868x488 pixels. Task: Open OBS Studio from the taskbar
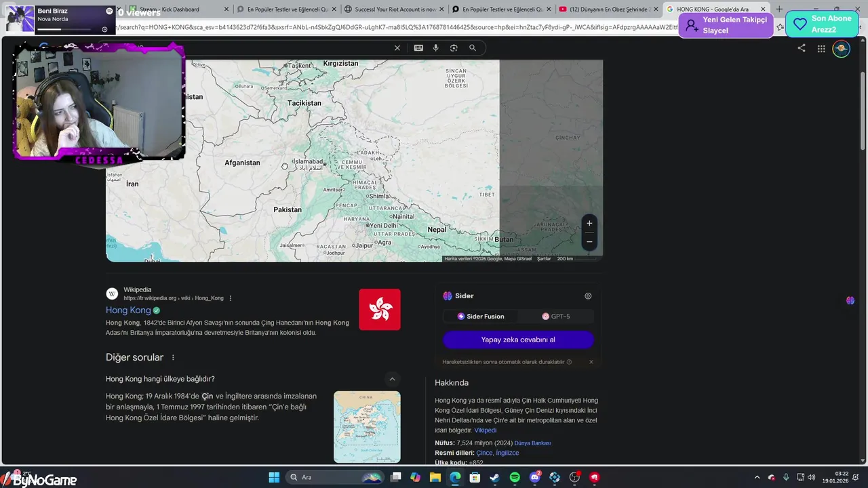[x=574, y=477]
